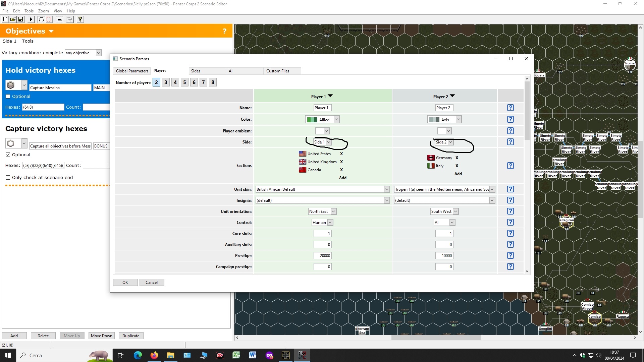Enable Only check at scenario end

coord(8,178)
